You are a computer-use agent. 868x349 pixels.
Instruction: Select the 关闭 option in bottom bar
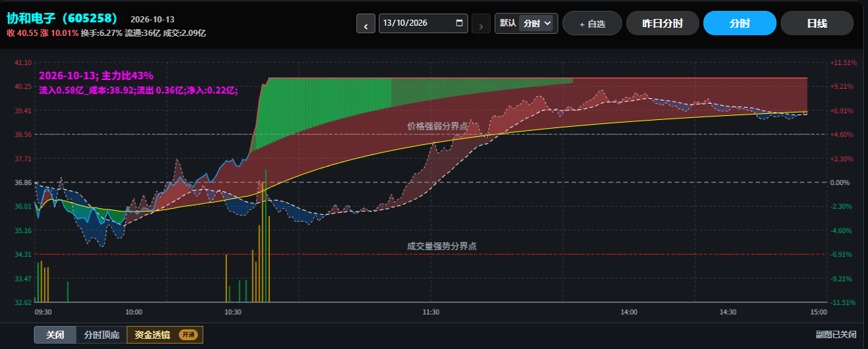[56, 335]
